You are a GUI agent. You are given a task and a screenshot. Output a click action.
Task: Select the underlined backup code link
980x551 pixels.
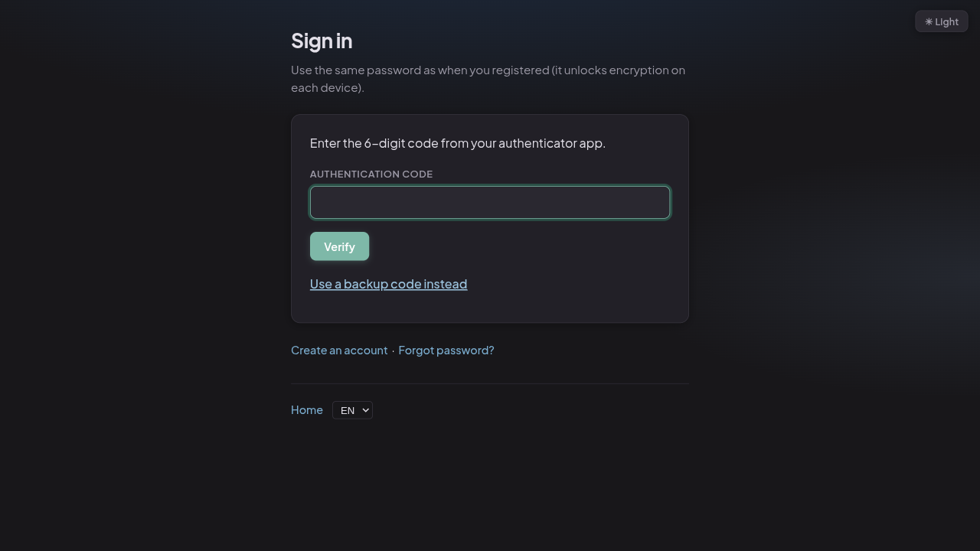(x=388, y=284)
